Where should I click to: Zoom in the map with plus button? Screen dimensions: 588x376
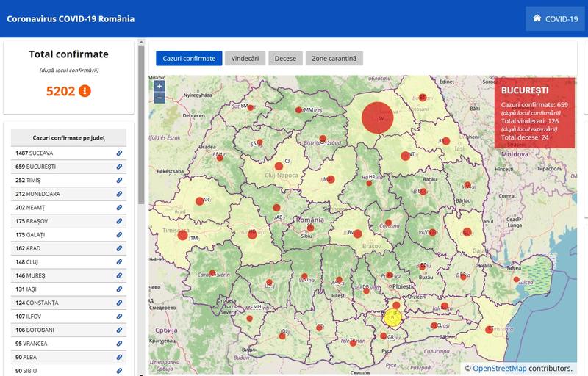pos(159,86)
